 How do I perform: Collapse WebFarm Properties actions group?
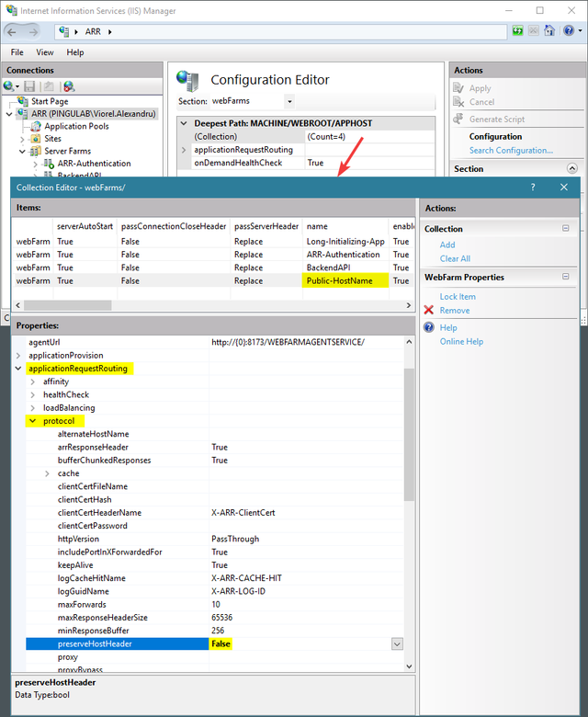pos(566,277)
